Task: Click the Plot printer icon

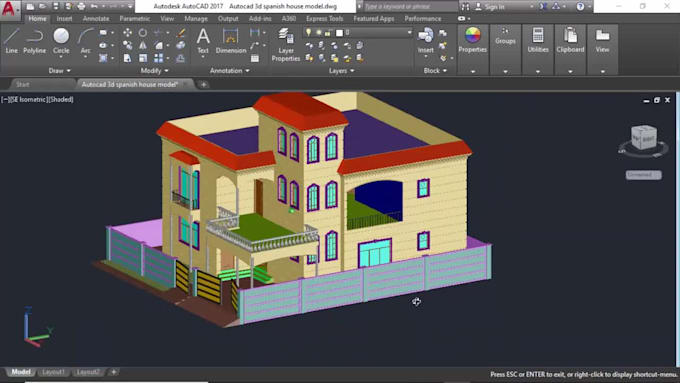Action: click(x=81, y=7)
